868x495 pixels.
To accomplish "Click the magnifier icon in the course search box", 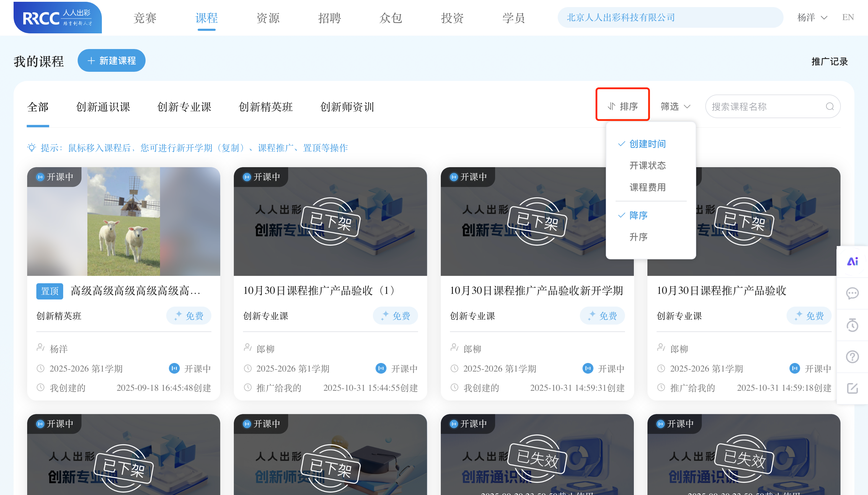I will [x=830, y=106].
